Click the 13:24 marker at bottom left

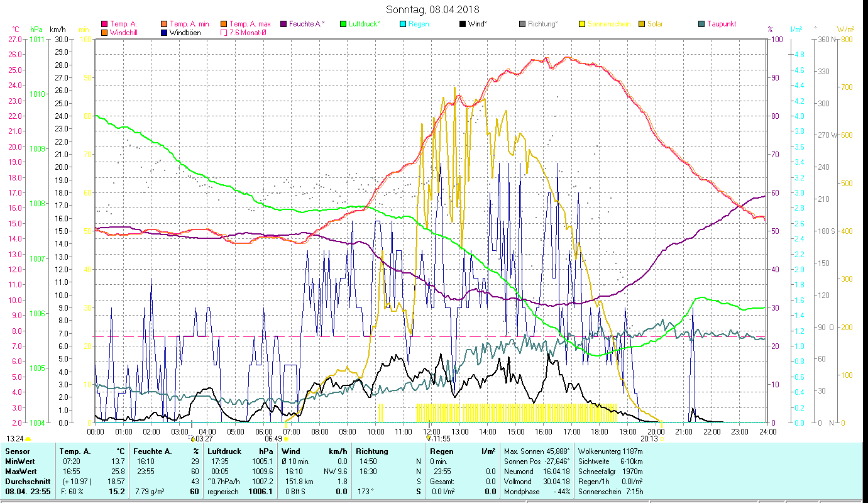tap(15, 438)
